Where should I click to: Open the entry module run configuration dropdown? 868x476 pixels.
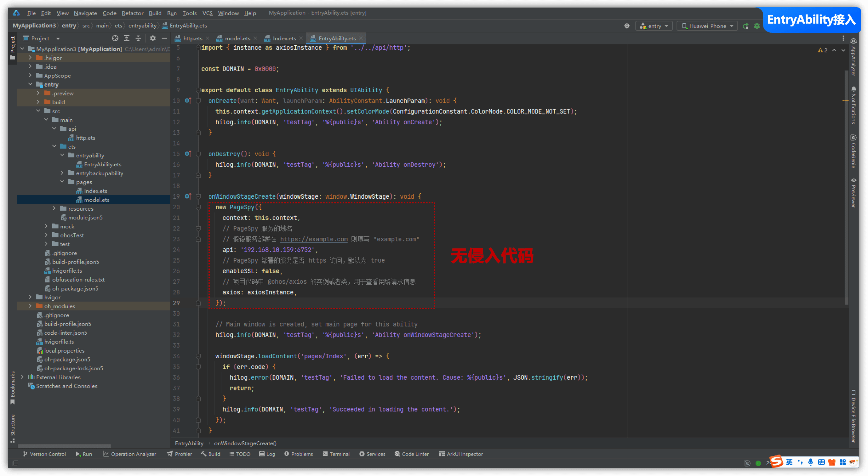654,26
